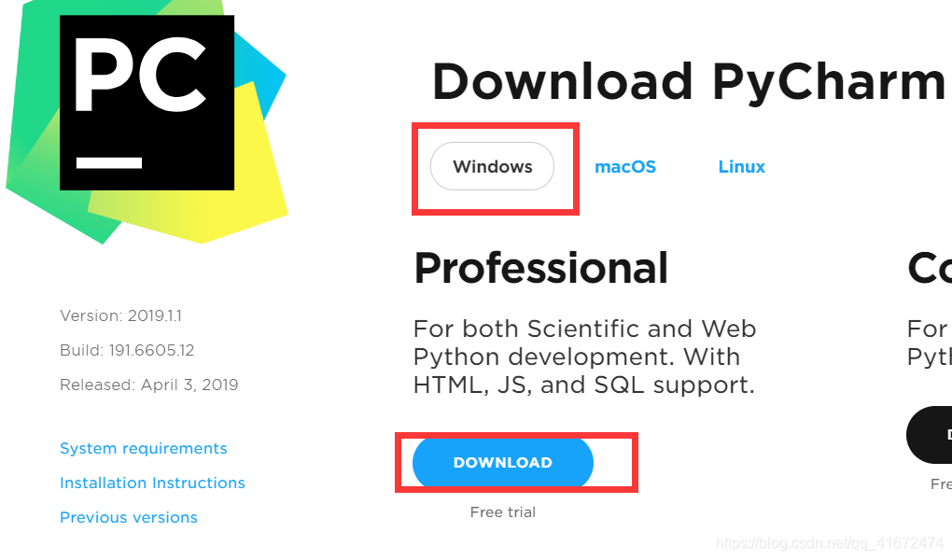Click the 'Professional' edition heading
The image size is (952, 560).
tap(541, 269)
